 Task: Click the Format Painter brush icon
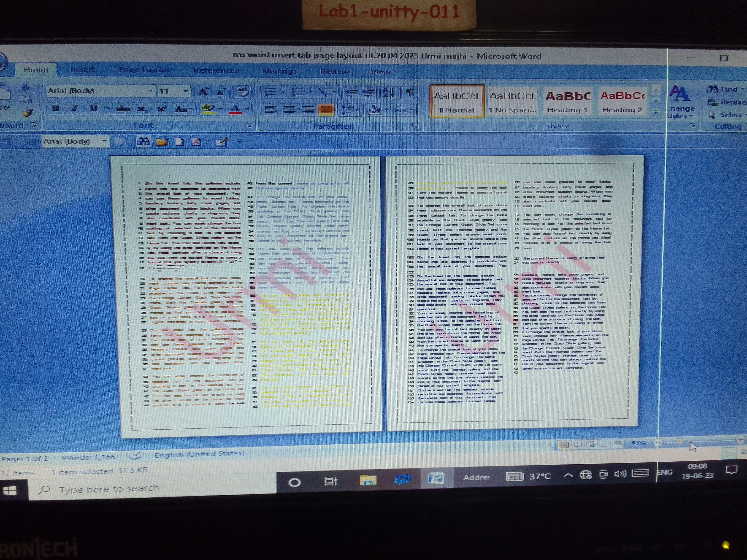pos(27,113)
